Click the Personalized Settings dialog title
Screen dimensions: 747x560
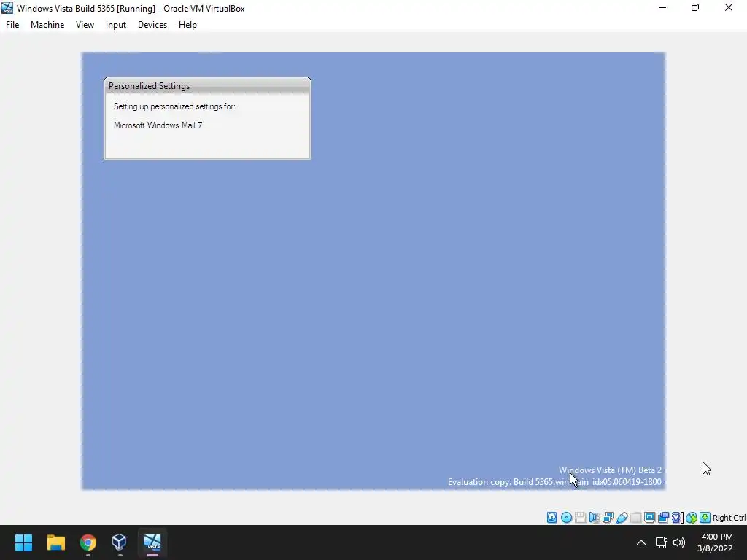pyautogui.click(x=149, y=86)
